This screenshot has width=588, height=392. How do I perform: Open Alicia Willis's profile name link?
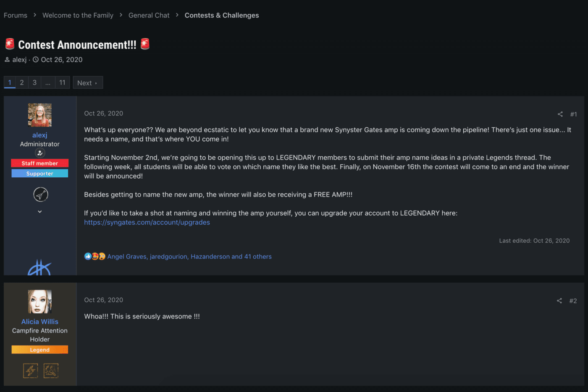[40, 321]
